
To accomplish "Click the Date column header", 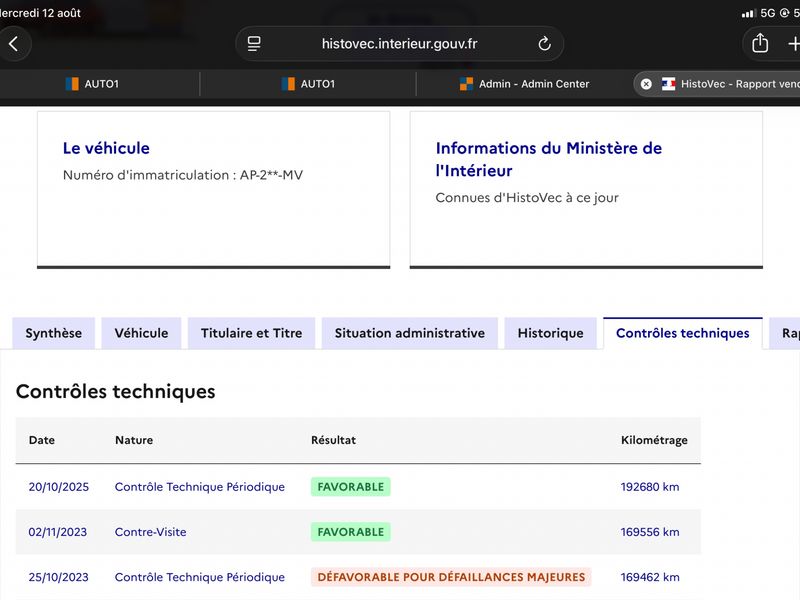I will tap(42, 440).
